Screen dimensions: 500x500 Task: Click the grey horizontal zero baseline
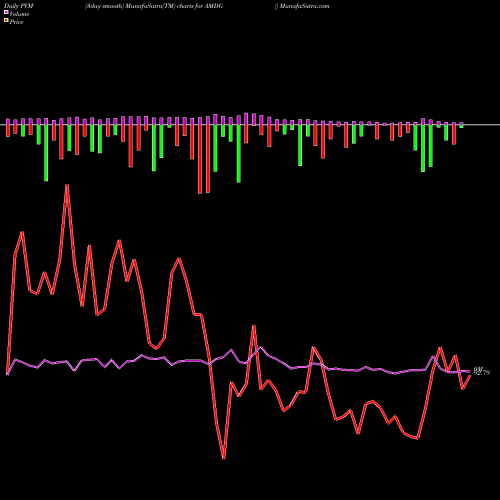[x=250, y=125]
